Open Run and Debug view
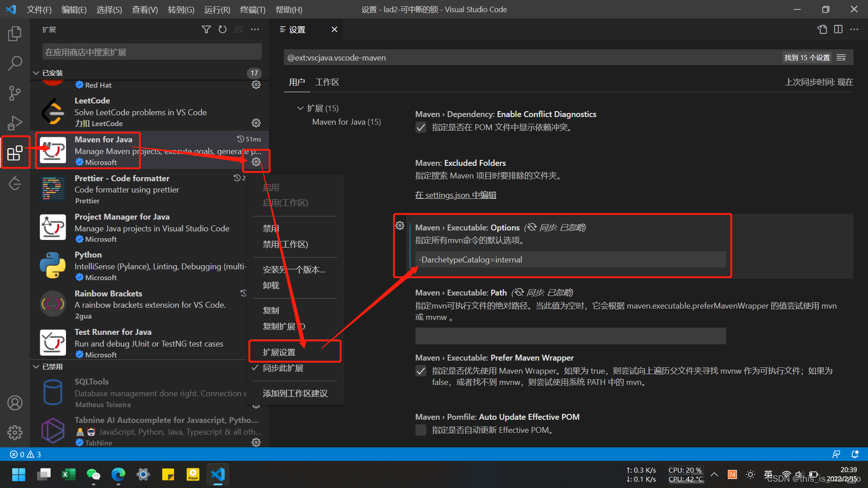 [x=15, y=123]
